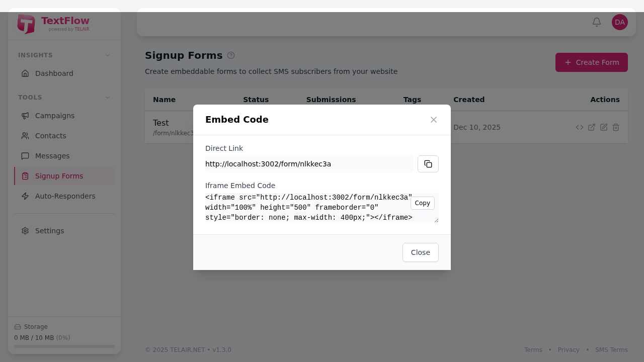644x362 pixels.
Task: Open the Test form in a new tab
Action: click(x=592, y=127)
